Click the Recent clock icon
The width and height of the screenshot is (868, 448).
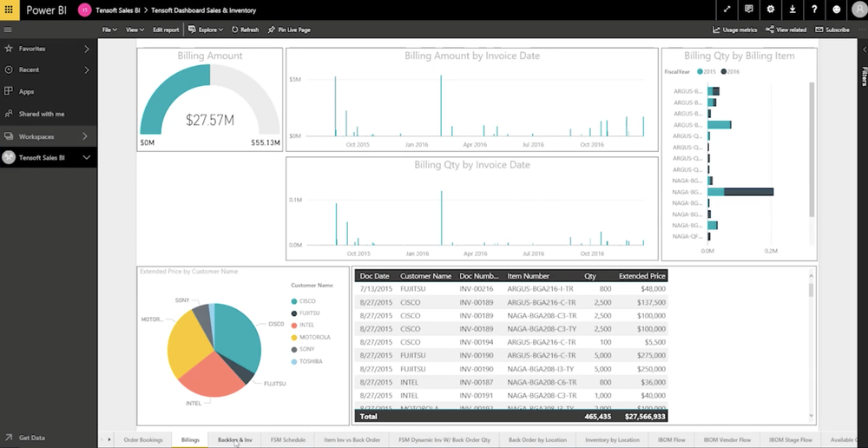(9, 69)
